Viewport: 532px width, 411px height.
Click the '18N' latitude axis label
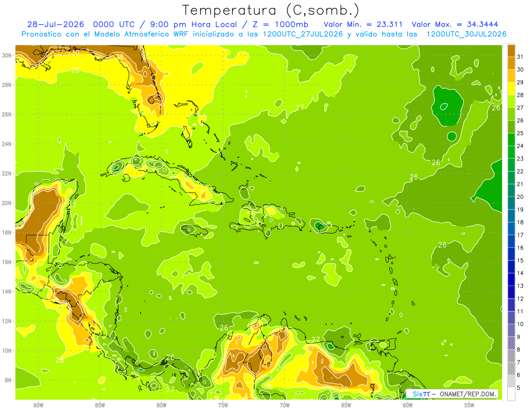(x=7, y=232)
